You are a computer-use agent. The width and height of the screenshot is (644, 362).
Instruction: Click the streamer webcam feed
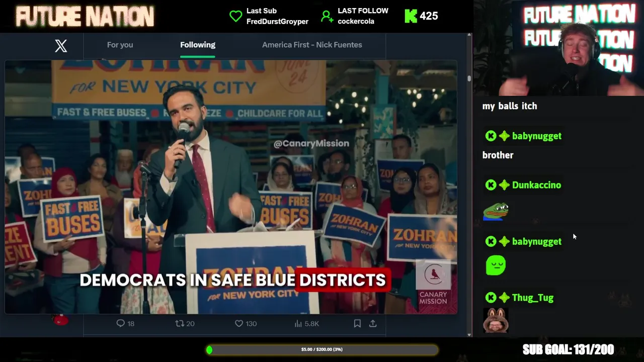point(558,48)
